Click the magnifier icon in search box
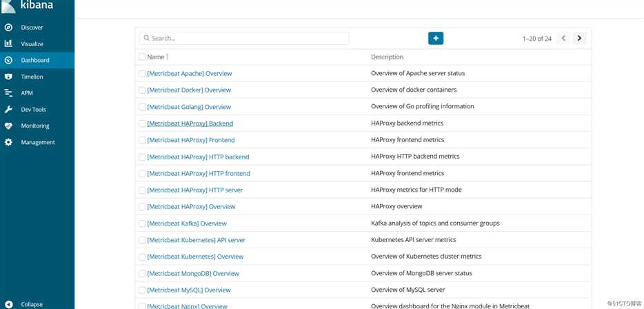 [147, 38]
